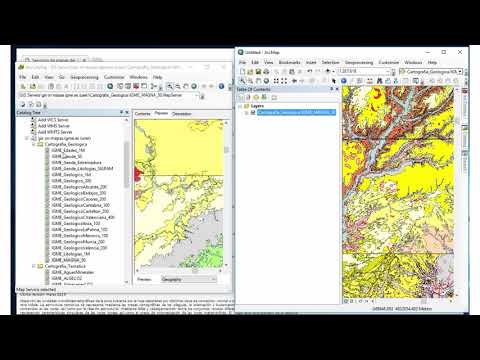The height and width of the screenshot is (360, 480).
Task: Close the Catalog Tree panel
Action: [127, 113]
